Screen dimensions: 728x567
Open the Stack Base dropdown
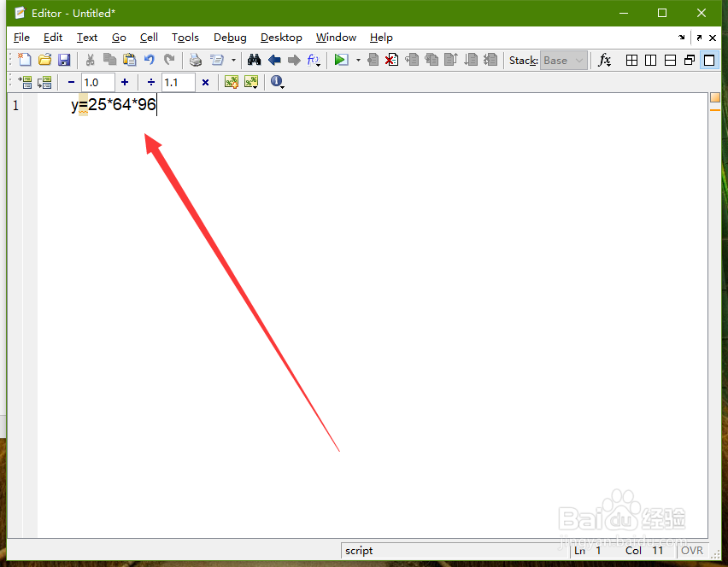click(564, 61)
